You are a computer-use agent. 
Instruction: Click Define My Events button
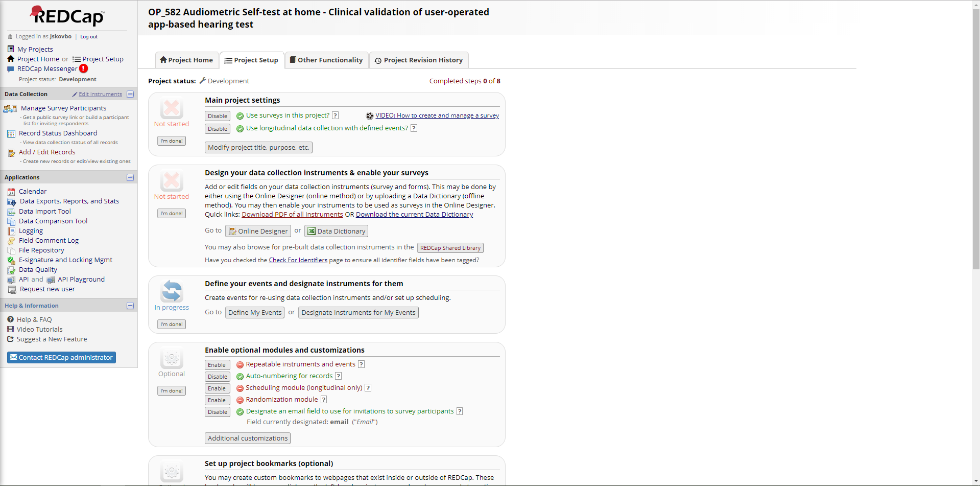click(255, 313)
